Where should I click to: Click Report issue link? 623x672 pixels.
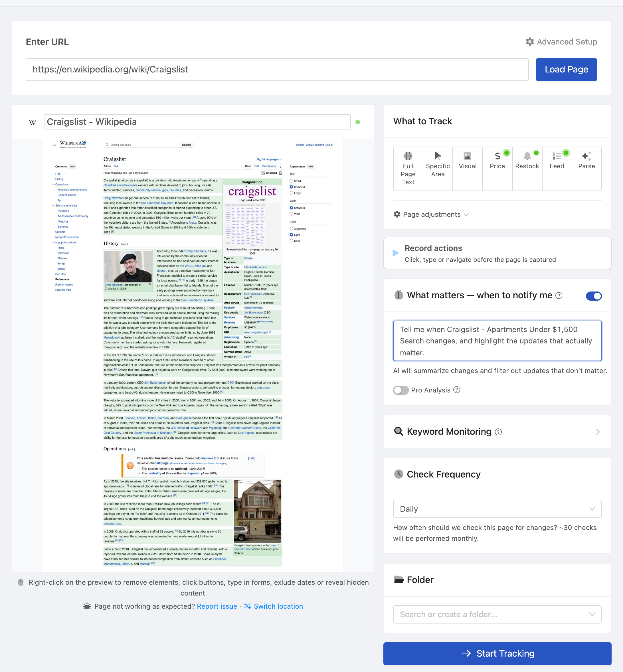pyautogui.click(x=217, y=606)
